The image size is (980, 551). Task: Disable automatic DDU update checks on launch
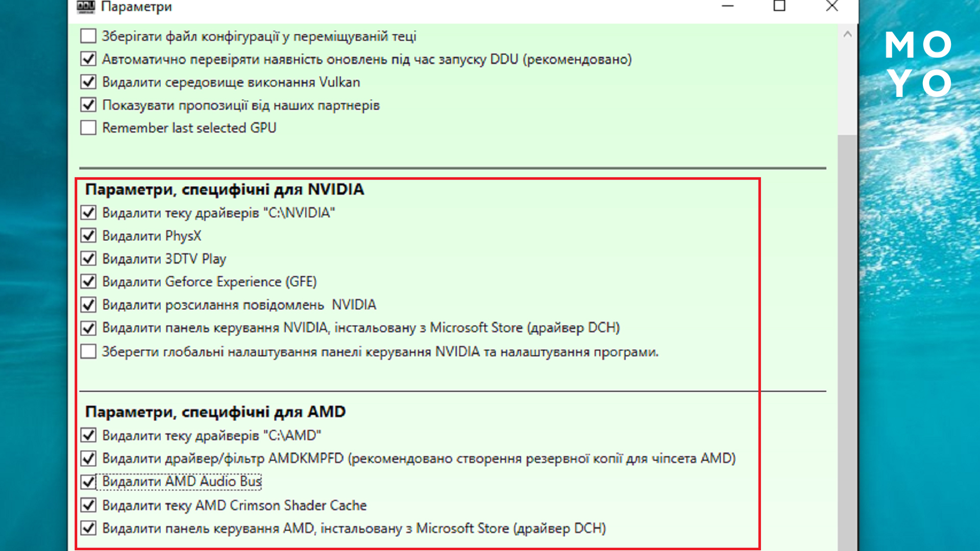(88, 59)
